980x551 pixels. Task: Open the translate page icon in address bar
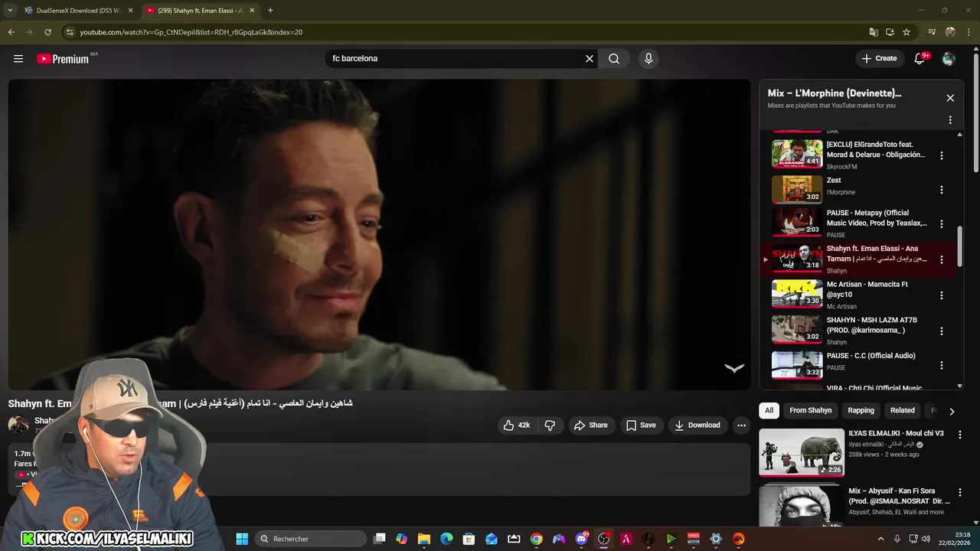point(874,32)
